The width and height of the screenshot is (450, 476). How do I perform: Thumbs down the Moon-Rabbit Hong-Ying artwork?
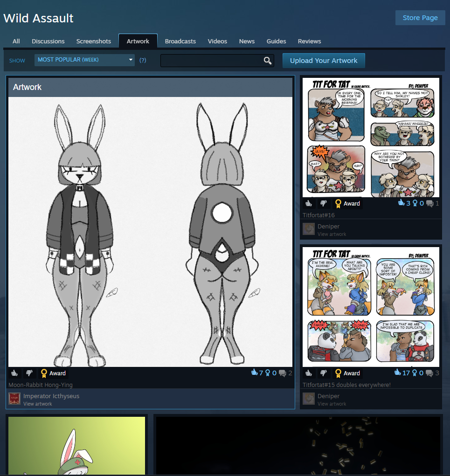29,373
